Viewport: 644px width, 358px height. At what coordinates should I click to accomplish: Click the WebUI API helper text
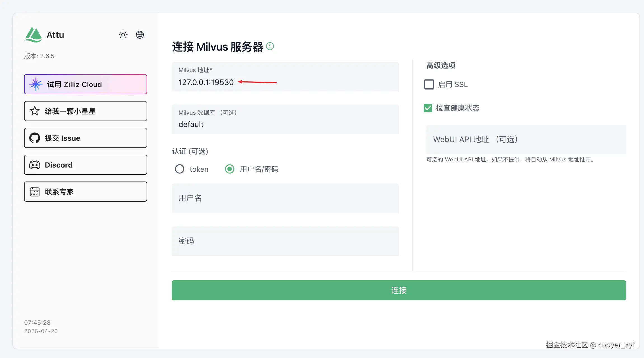point(511,159)
